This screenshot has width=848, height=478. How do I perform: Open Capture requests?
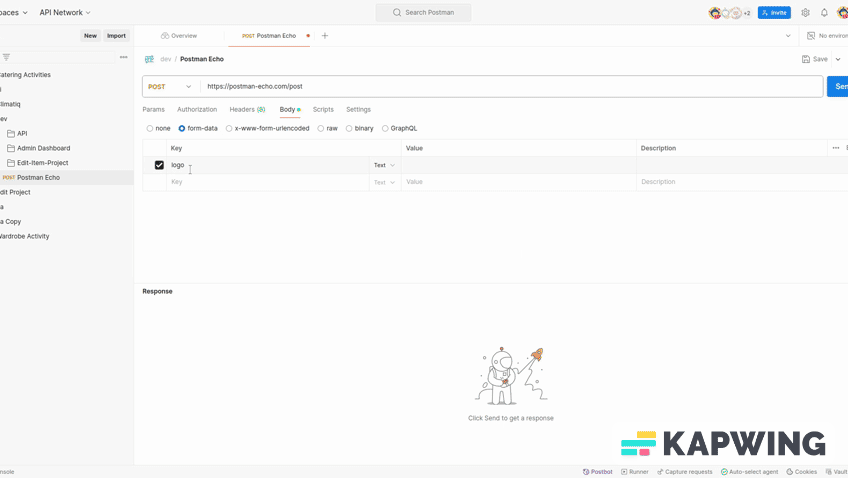(x=685, y=472)
